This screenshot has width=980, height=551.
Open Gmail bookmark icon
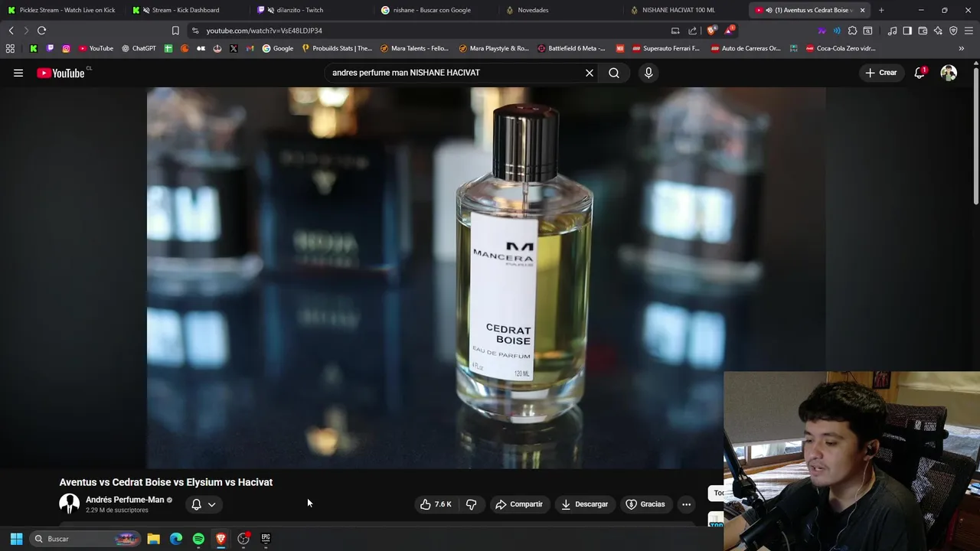[x=250, y=48]
